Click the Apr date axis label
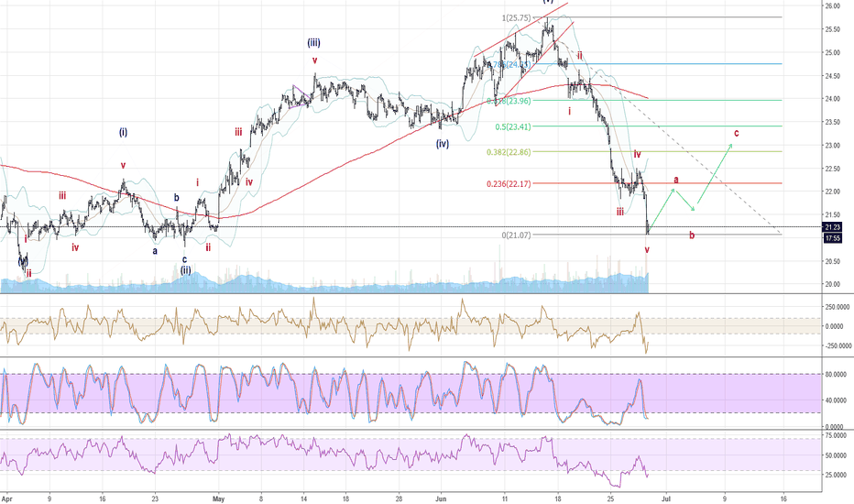The width and height of the screenshot is (854, 504). [6, 499]
